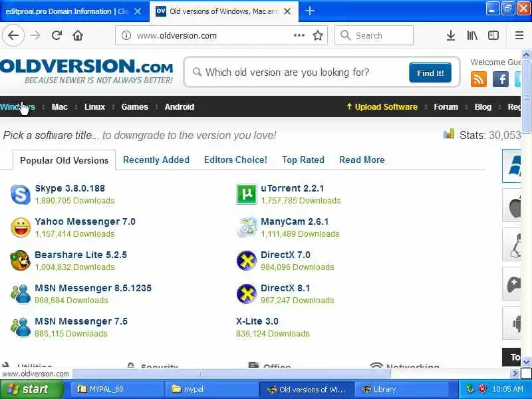Click the browser forward arrow

tap(35, 35)
